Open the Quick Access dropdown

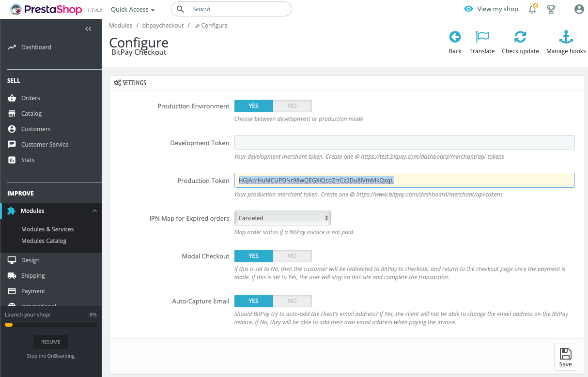(x=133, y=9)
